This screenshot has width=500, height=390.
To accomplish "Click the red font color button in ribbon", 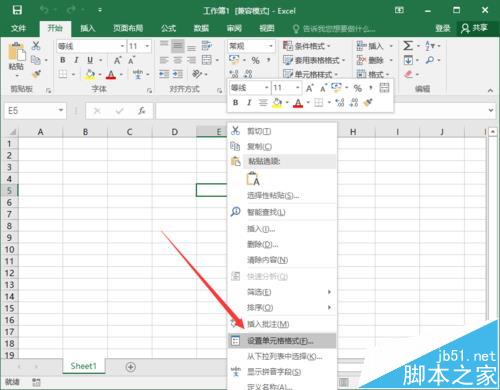I will pos(111,74).
